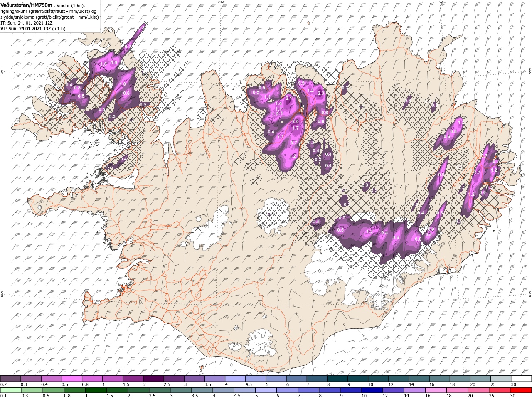Click the 'VT: Sun. 24.01.2021 13Z (+1 h)' valid time line
This screenshot has height=399, width=532.
(33, 29)
